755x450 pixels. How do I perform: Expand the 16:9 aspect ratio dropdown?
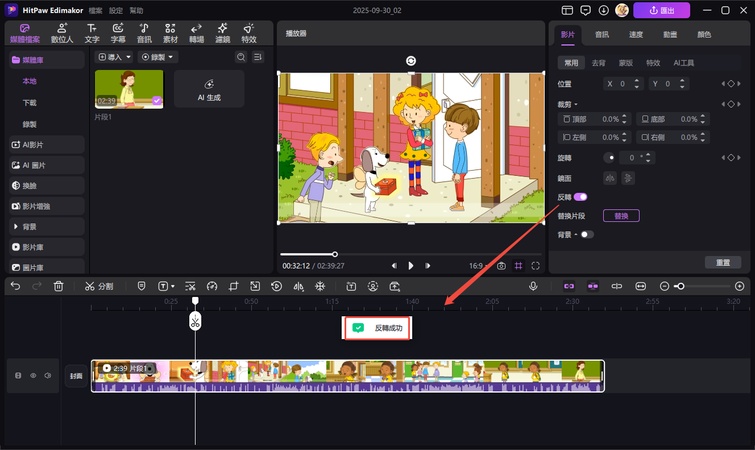[x=478, y=266]
